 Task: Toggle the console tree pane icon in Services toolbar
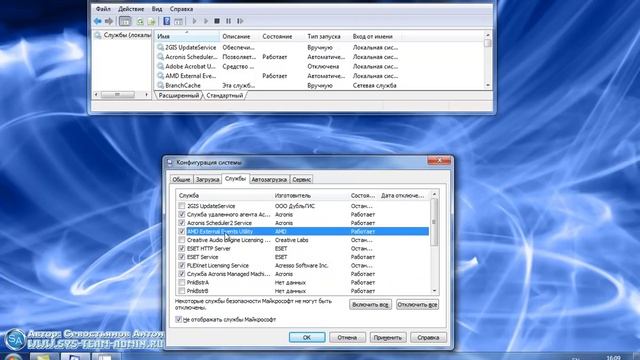click(125, 21)
